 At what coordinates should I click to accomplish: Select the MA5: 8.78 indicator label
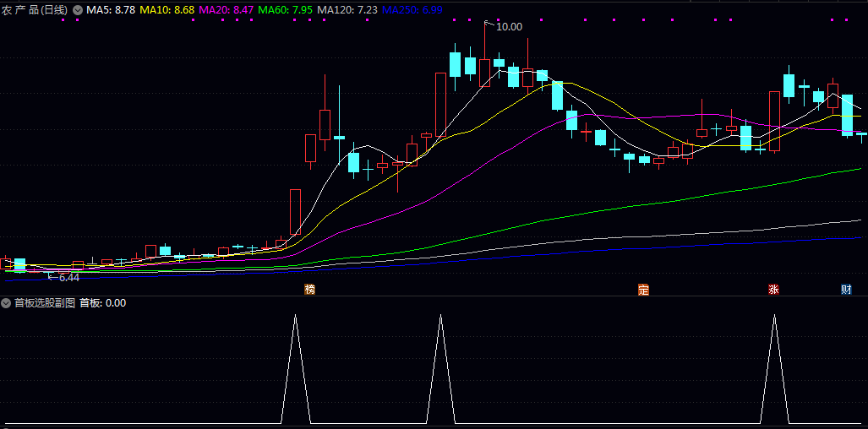click(110, 10)
